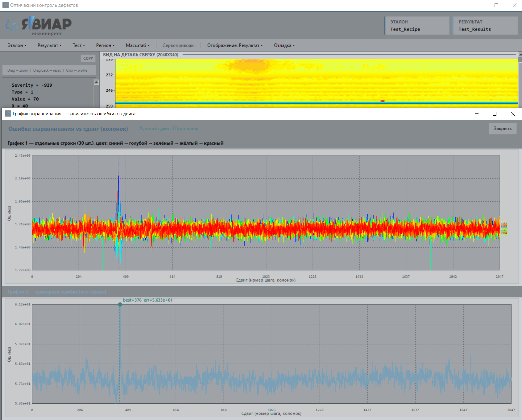Click the scroll-up arrow of the severity info panel
This screenshot has width=522, height=420.
click(96, 82)
